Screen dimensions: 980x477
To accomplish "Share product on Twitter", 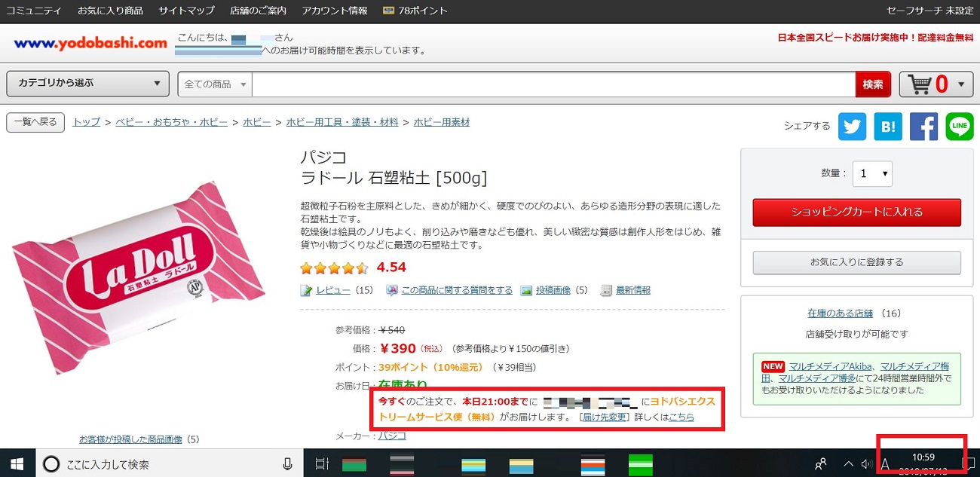I will pos(852,127).
